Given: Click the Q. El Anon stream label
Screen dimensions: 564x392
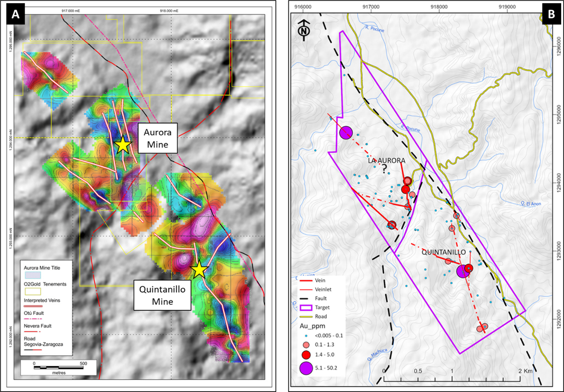Looking at the screenshot, I should [x=531, y=204].
